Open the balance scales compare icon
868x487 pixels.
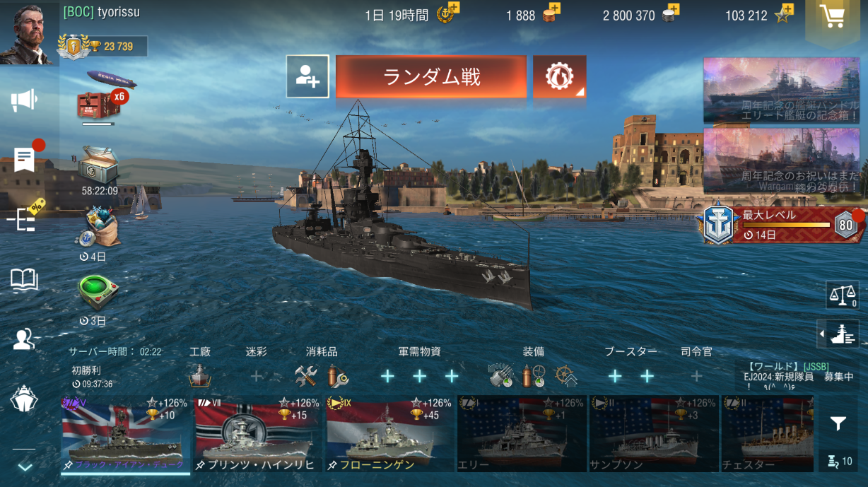click(x=842, y=295)
